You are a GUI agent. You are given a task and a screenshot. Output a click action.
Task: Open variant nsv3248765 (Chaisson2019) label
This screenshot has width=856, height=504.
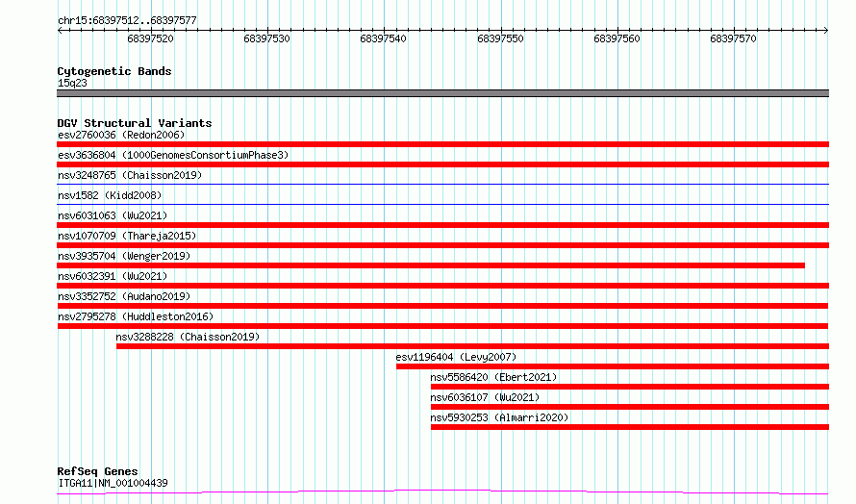[130, 175]
